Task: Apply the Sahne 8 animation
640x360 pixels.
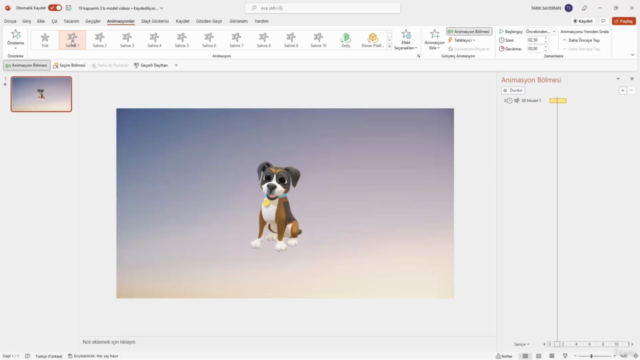Action: click(264, 40)
